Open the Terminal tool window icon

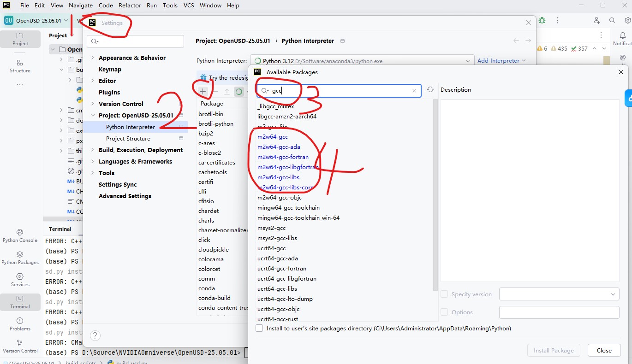(x=20, y=302)
